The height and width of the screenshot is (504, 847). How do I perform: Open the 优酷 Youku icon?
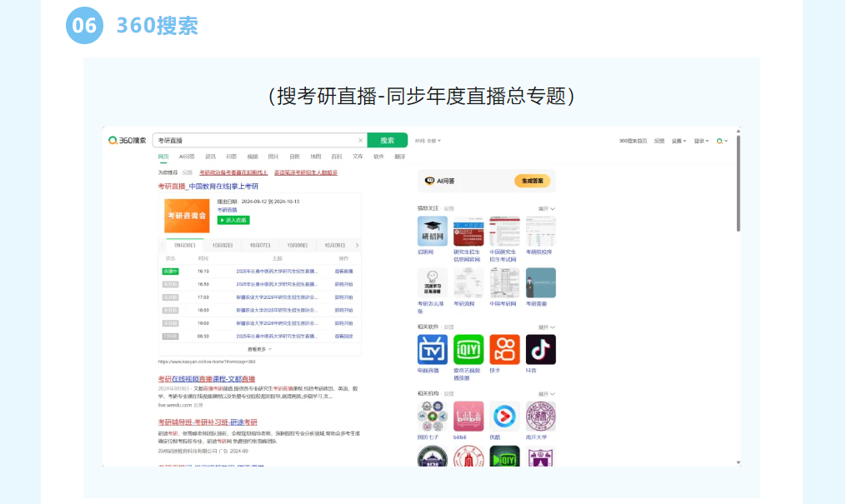tap(504, 416)
